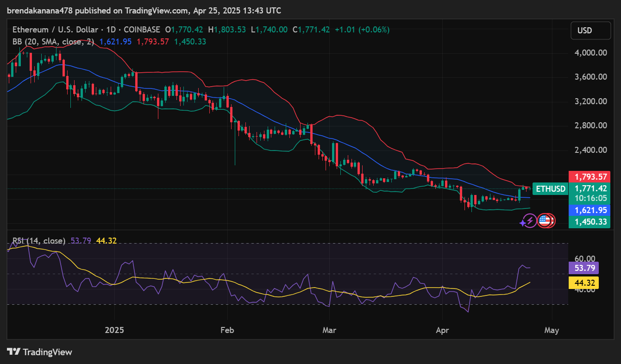Click the 2025 time axis label

pos(114,331)
